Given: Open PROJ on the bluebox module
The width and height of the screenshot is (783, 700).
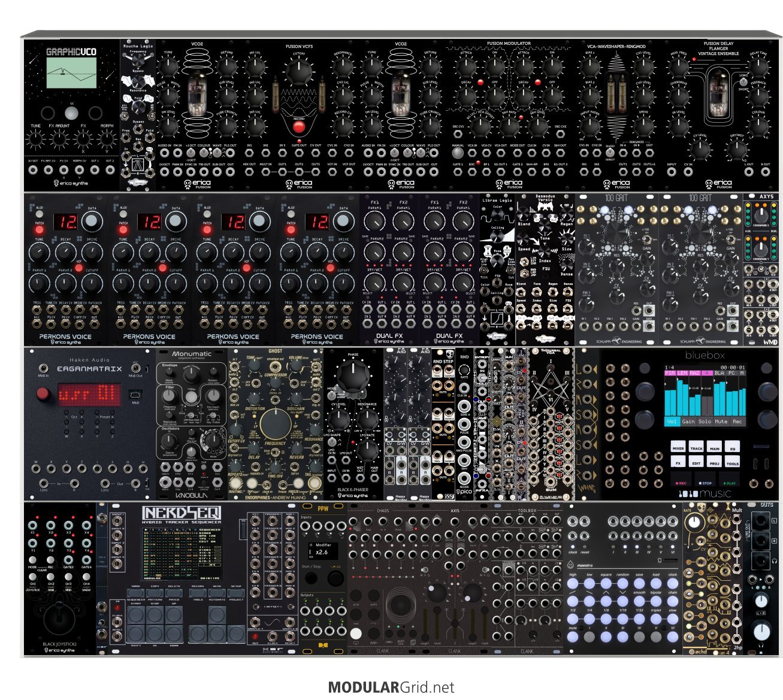Looking at the screenshot, I should (x=714, y=461).
